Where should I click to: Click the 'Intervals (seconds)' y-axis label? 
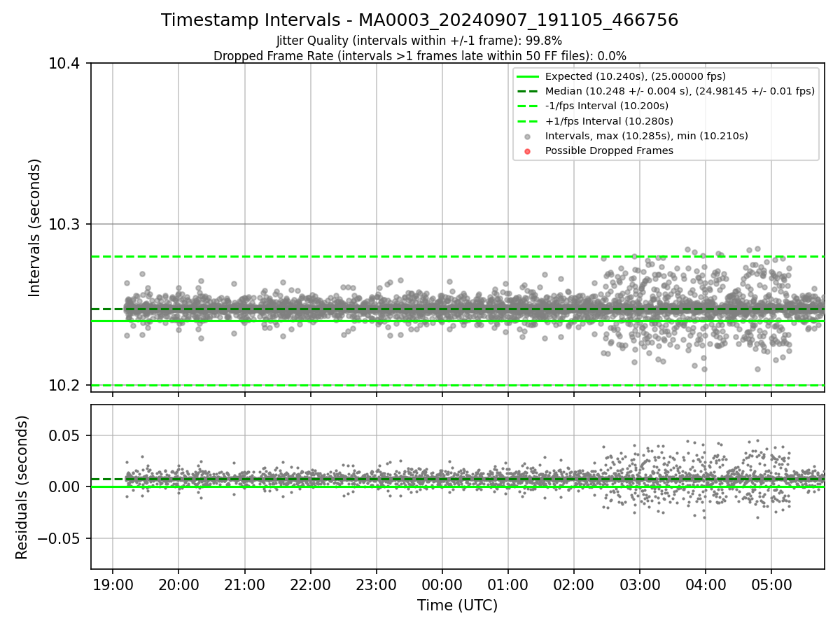[x=35, y=227]
